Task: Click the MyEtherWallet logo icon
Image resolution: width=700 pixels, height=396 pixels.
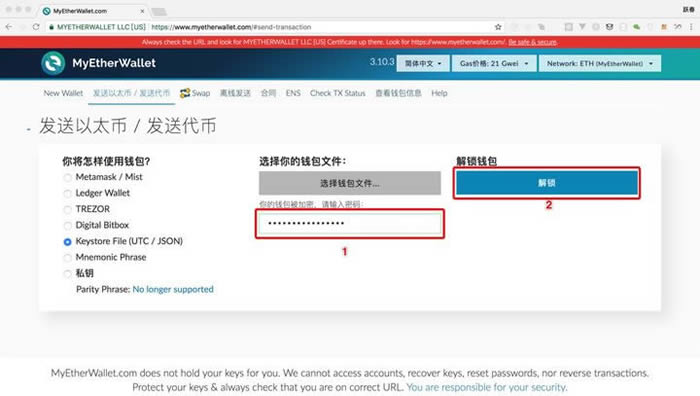Action: pyautogui.click(x=53, y=63)
